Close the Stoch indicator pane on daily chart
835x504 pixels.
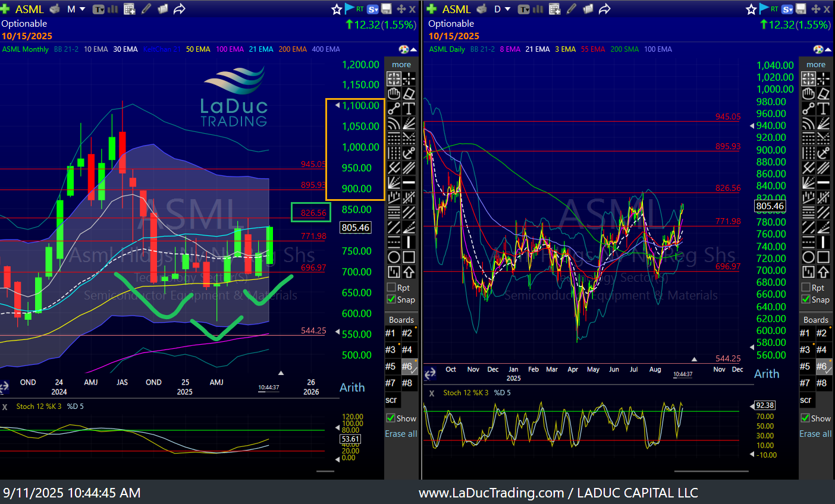pos(432,393)
